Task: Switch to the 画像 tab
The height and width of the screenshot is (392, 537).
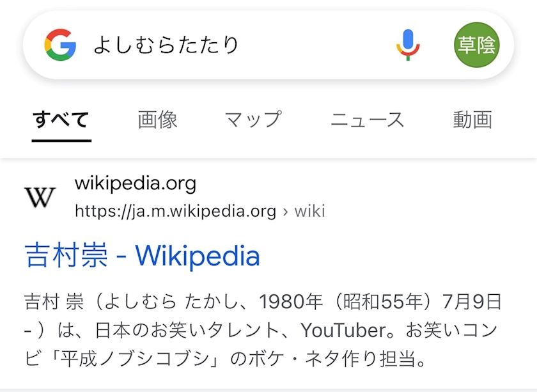Action: (x=157, y=120)
